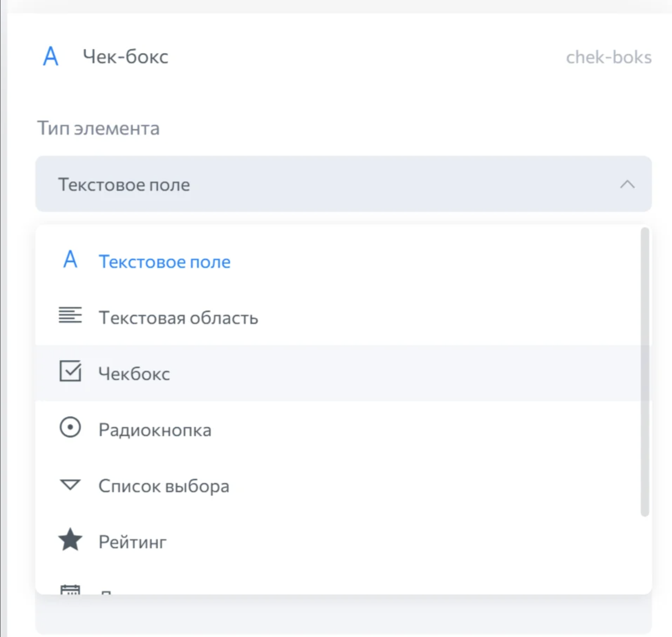Click the A icon of Текстовое поле option
Screen dimensions: 672x637
click(70, 260)
